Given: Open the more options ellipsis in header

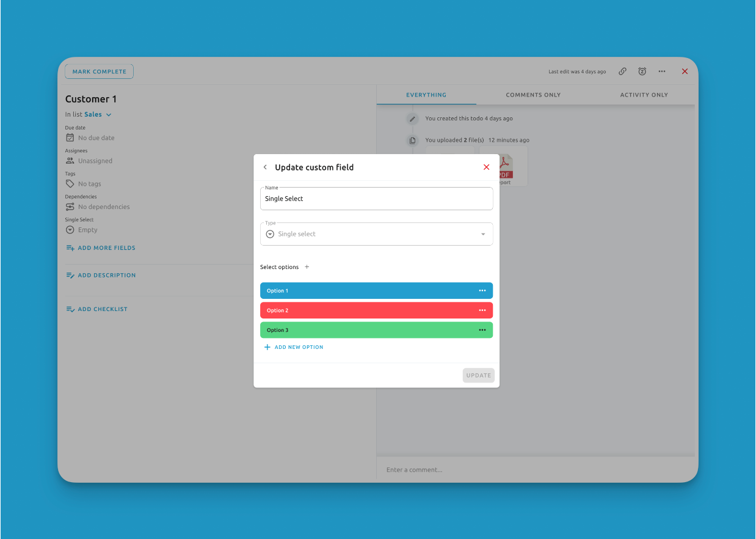Looking at the screenshot, I should click(x=662, y=71).
